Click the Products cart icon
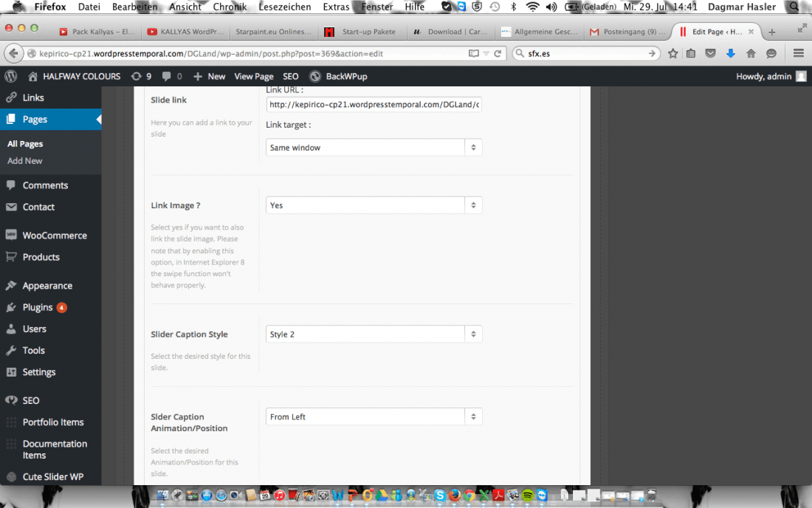 point(11,256)
